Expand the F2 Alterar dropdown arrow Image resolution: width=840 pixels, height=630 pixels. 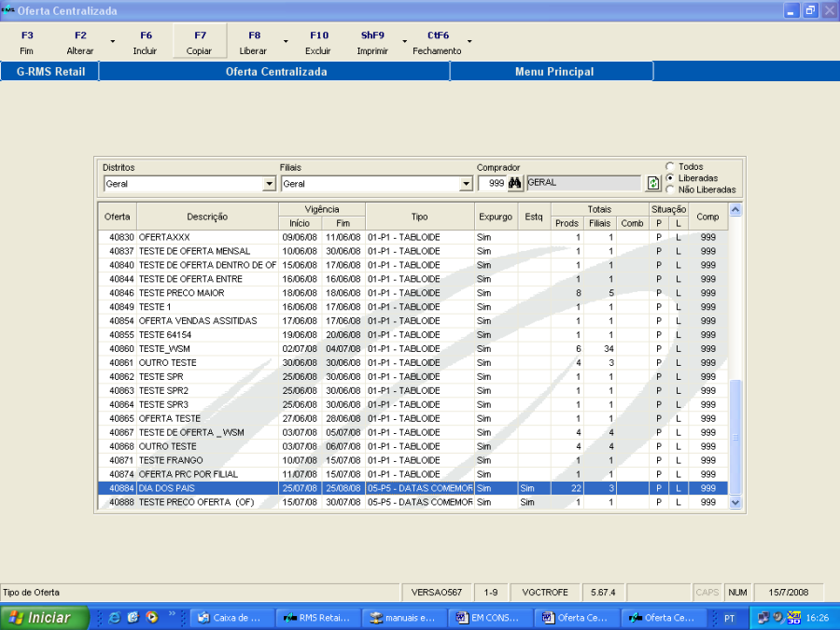[113, 41]
